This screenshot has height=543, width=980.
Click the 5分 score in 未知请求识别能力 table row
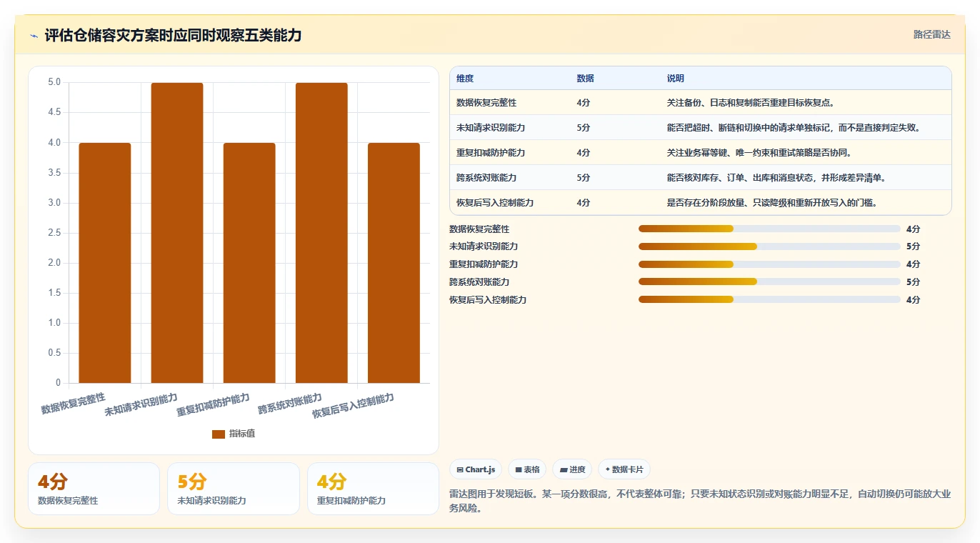[x=584, y=128]
